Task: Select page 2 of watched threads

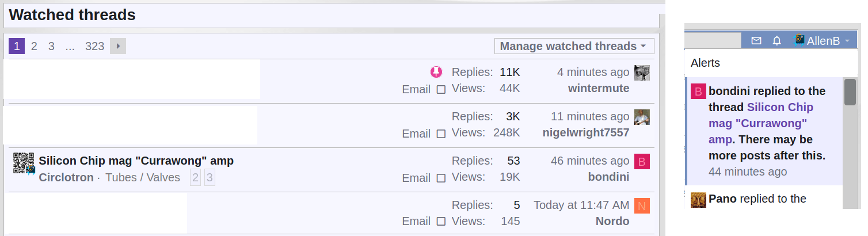Action: [x=34, y=46]
